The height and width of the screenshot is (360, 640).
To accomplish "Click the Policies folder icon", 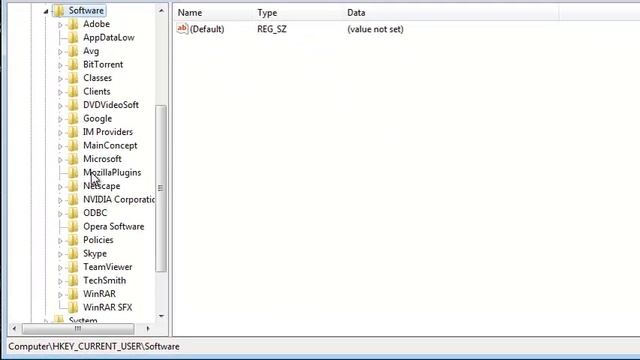I will point(73,240).
